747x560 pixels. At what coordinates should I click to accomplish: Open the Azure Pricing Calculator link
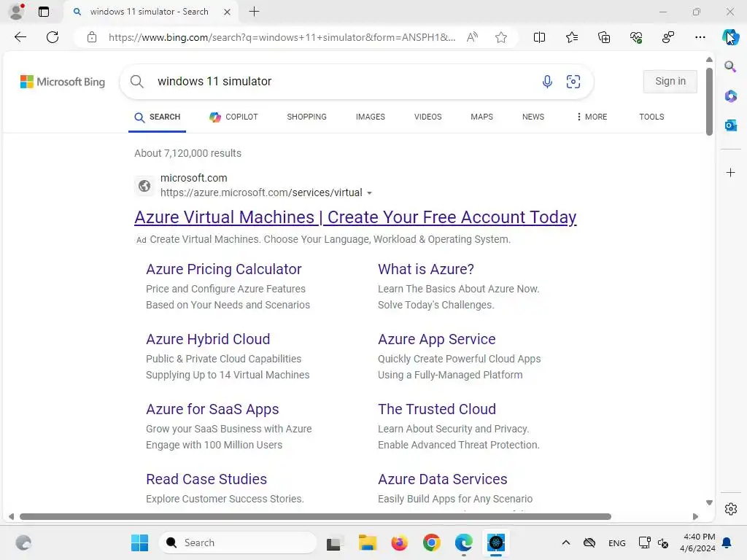click(x=223, y=269)
